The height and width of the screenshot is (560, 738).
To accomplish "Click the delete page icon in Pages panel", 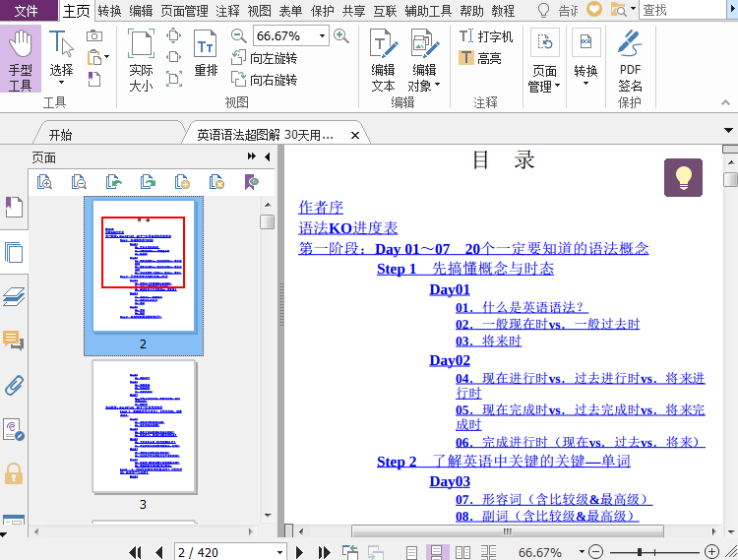I will point(216,182).
